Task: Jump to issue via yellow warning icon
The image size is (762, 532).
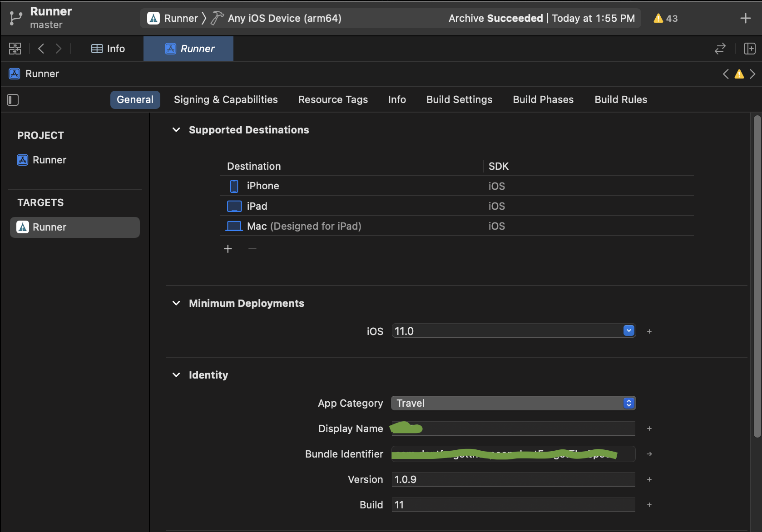Action: pyautogui.click(x=739, y=74)
